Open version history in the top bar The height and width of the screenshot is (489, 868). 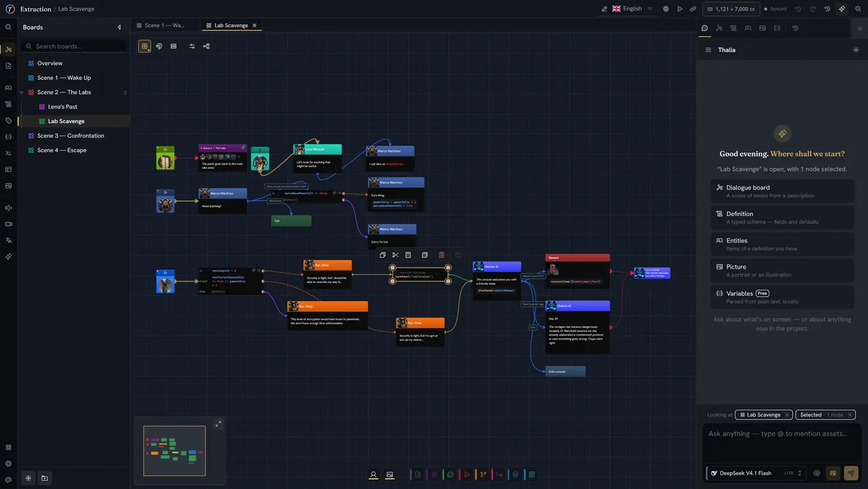(x=827, y=9)
